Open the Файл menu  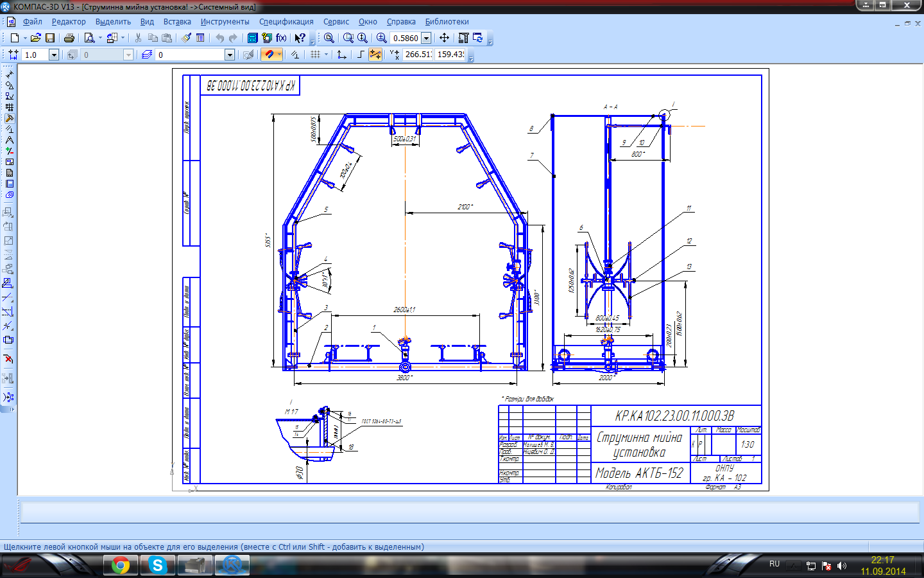tap(32, 22)
